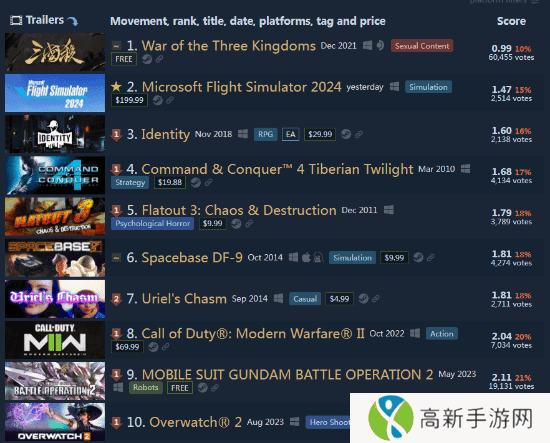Select the Psychological Horror tag
Screen dimensions: 550x443
[x=153, y=223]
